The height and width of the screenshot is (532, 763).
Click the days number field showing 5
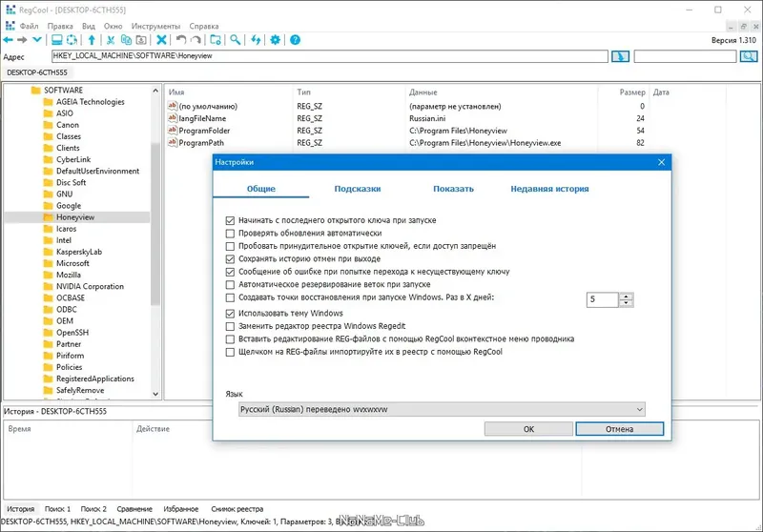pos(603,299)
